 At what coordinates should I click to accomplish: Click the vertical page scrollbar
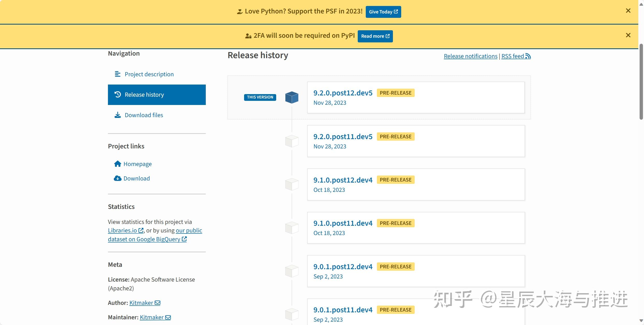(x=641, y=81)
